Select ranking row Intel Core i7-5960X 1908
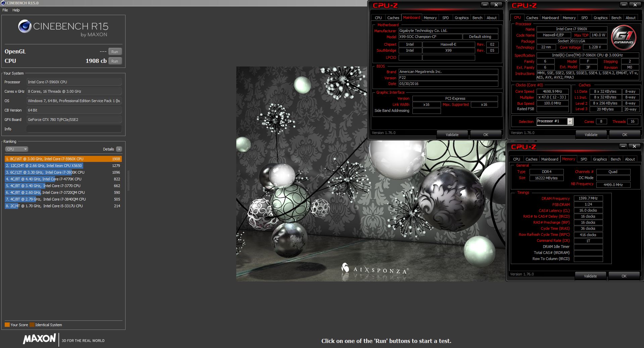The image size is (644, 348). click(x=63, y=159)
